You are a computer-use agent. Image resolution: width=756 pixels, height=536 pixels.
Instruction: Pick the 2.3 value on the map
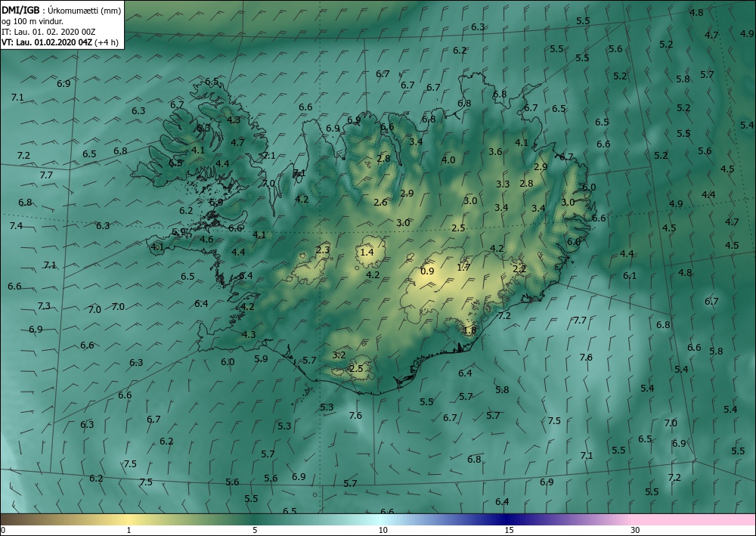323,249
